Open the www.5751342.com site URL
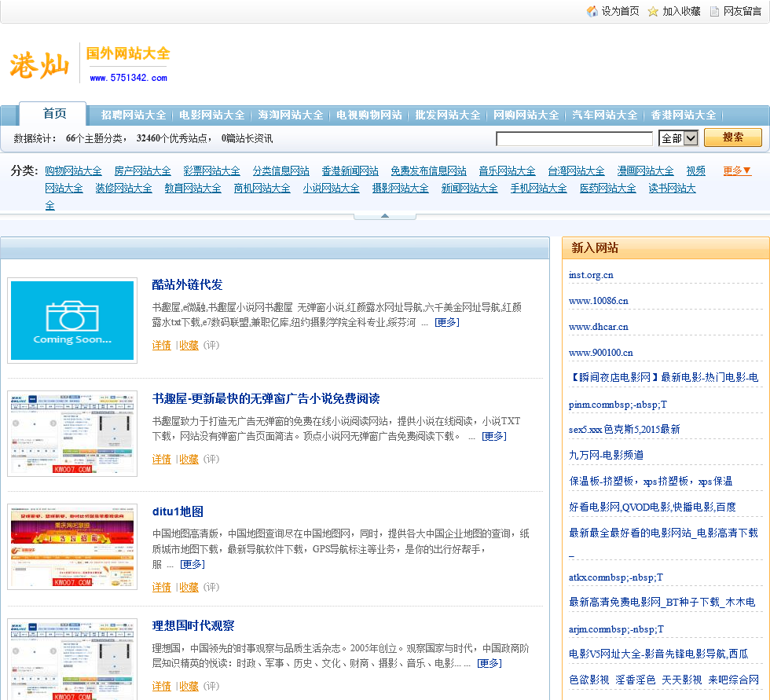 point(129,78)
